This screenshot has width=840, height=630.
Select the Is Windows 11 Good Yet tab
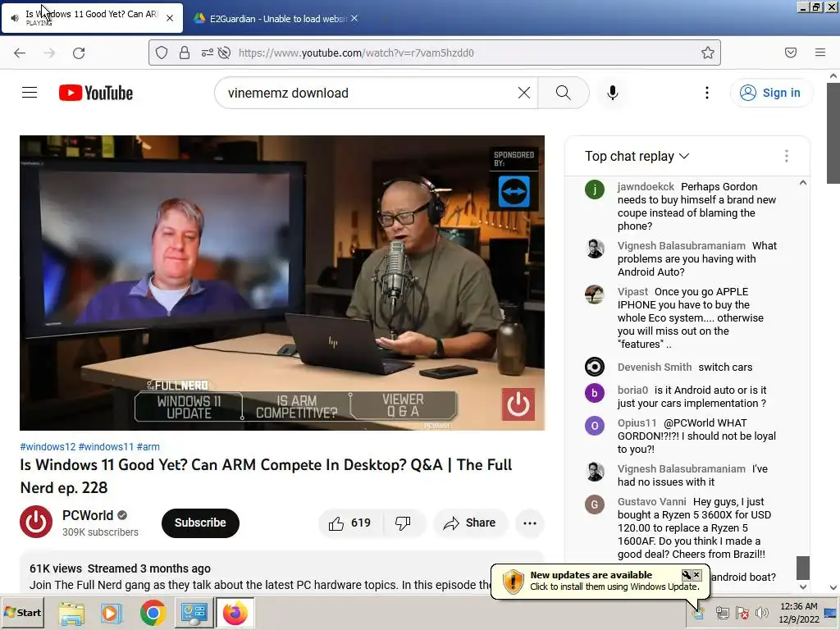pyautogui.click(x=92, y=18)
